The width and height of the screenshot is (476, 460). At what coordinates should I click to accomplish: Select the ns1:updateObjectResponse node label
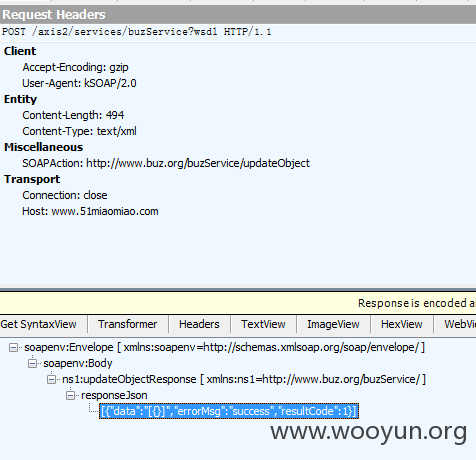tap(244, 379)
